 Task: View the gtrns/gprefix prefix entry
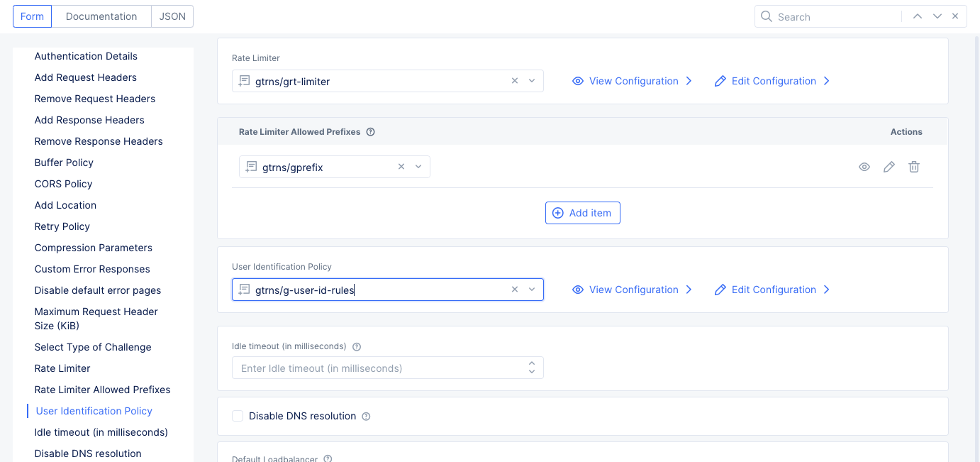point(864,167)
